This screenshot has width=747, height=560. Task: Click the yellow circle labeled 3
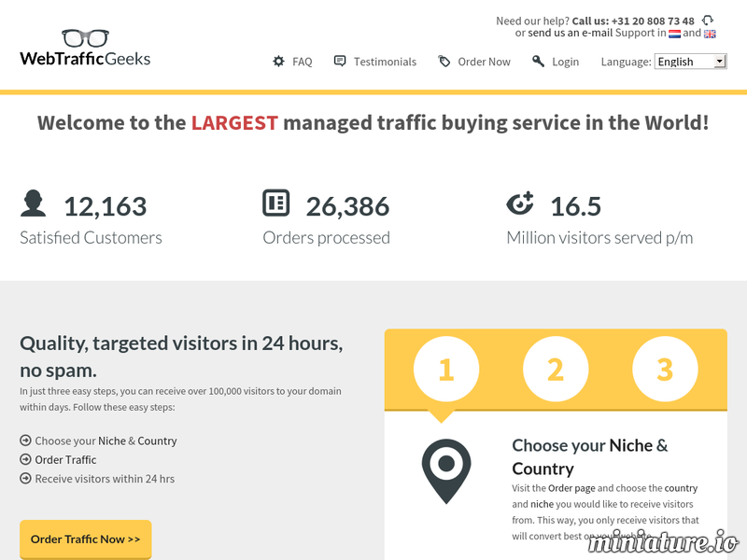pyautogui.click(x=666, y=369)
